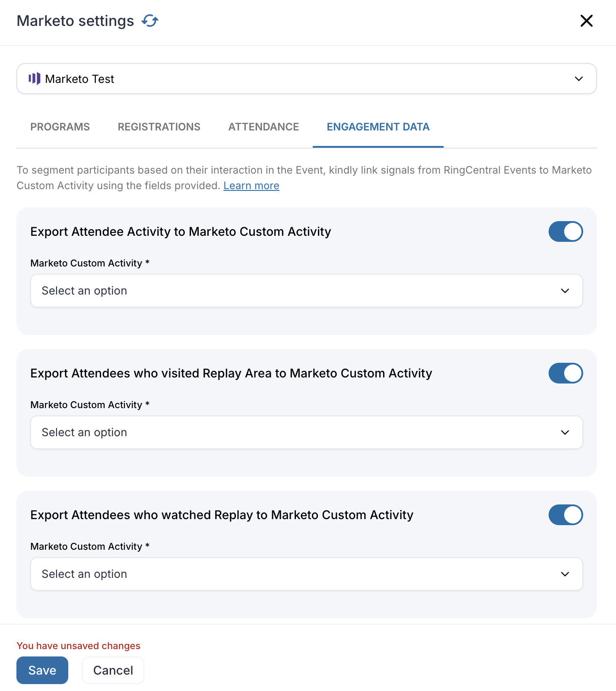Viewport: 616px width, 691px height.
Task: Click the Marketo logo icon in the selector
Action: pyautogui.click(x=35, y=79)
